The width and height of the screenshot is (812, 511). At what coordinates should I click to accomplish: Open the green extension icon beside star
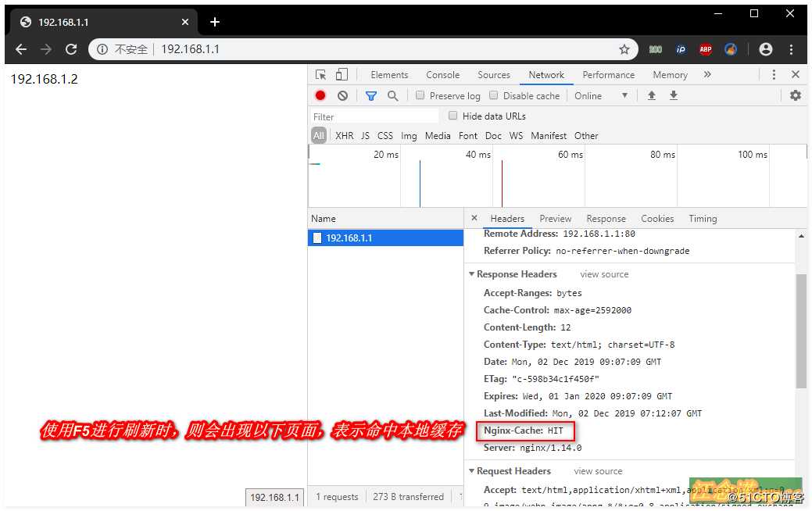[x=656, y=49]
